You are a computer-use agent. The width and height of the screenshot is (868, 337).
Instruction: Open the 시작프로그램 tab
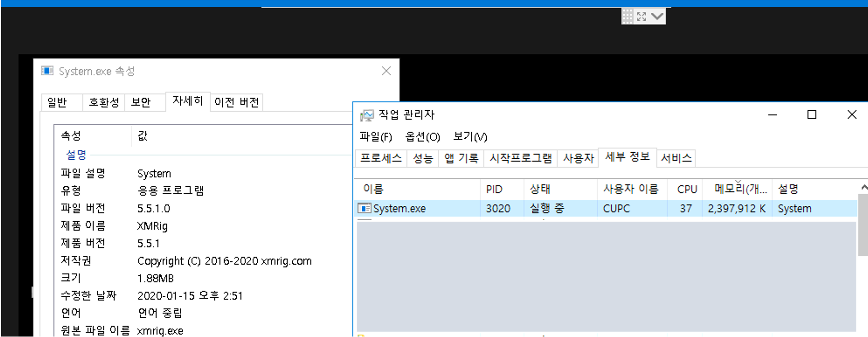point(520,158)
